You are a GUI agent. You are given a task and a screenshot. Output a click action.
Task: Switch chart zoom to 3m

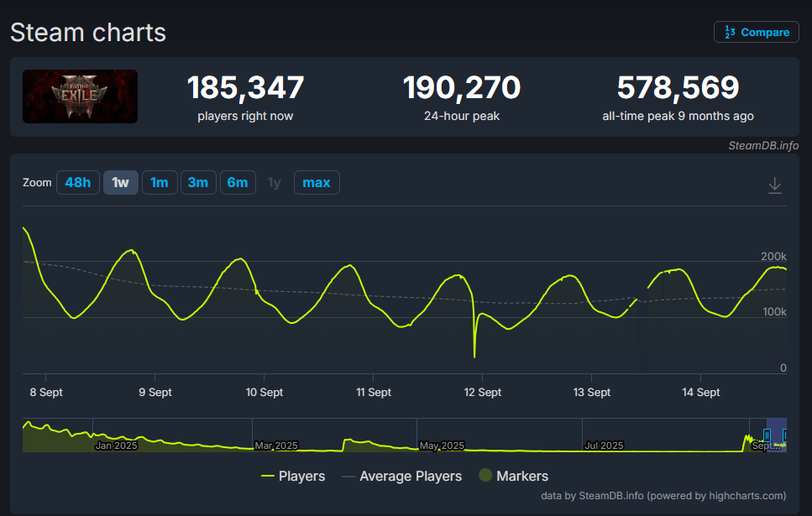[198, 183]
